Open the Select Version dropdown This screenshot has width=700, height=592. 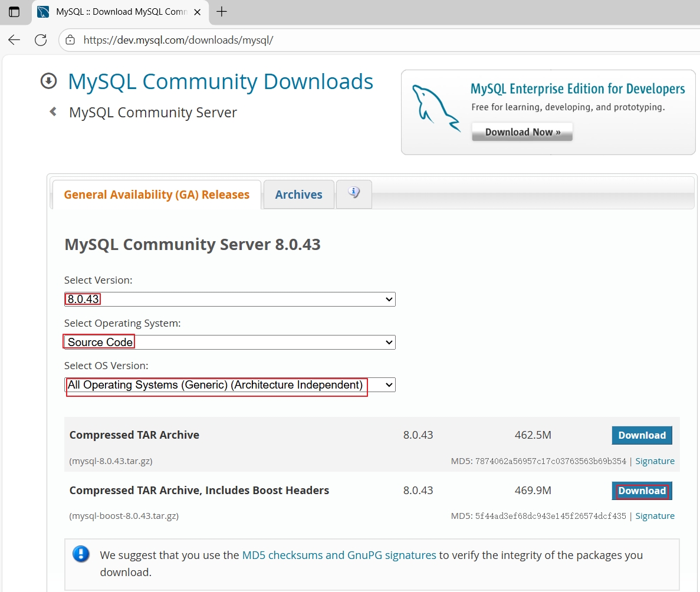(x=229, y=299)
